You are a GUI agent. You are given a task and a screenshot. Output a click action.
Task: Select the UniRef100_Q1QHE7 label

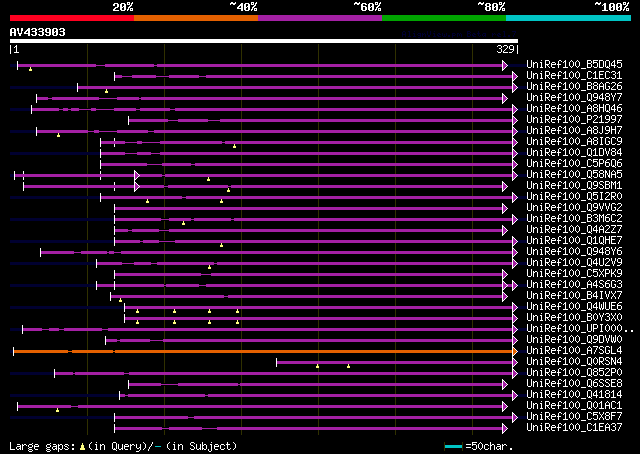click(x=574, y=241)
